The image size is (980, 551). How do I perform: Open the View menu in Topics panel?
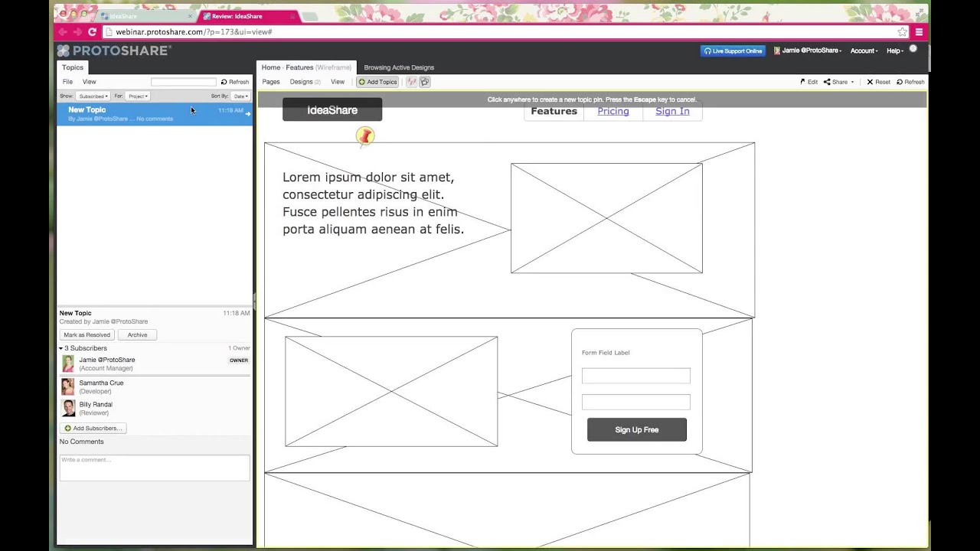point(89,82)
